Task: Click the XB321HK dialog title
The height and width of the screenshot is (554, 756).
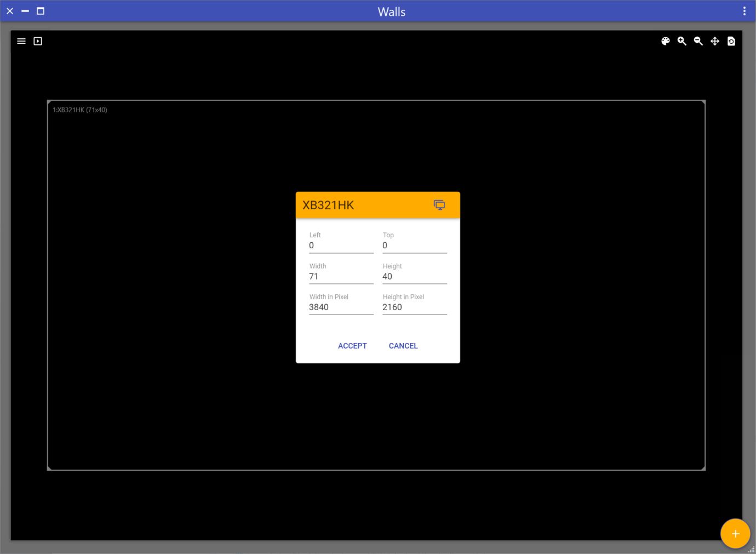Action: (x=328, y=205)
